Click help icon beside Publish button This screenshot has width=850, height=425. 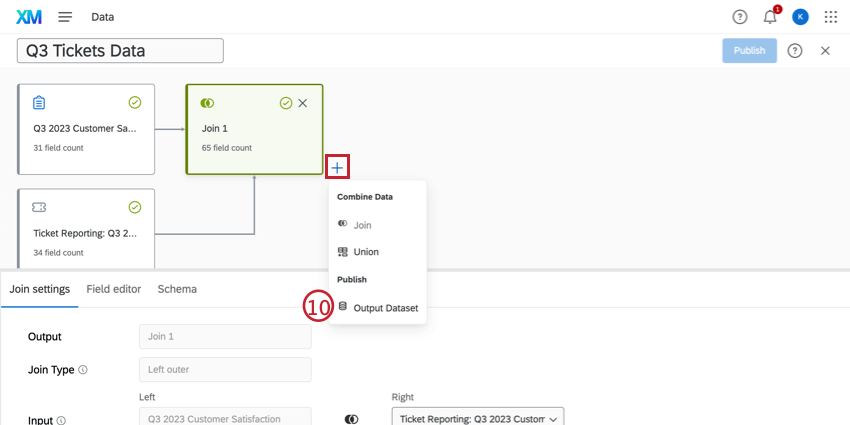pyautogui.click(x=795, y=50)
